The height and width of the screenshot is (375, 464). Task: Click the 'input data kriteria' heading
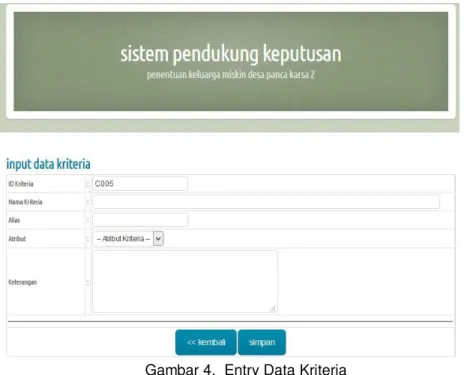click(x=48, y=164)
